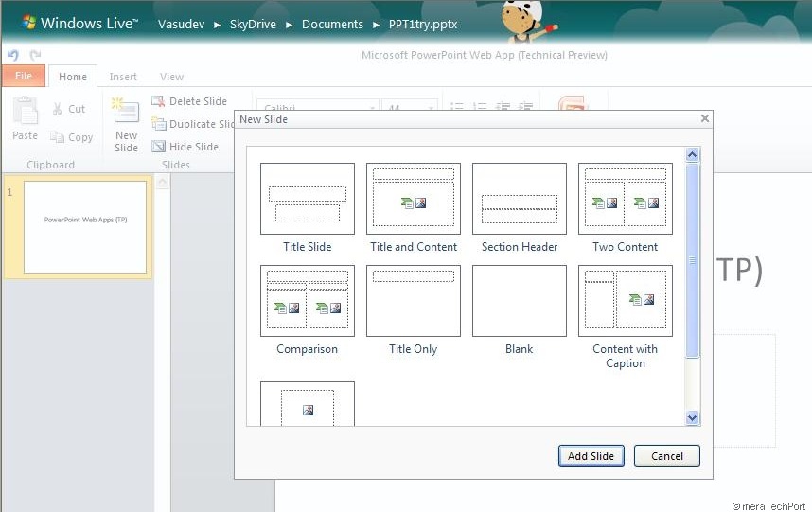Click the Title Slide caption text

(x=307, y=247)
